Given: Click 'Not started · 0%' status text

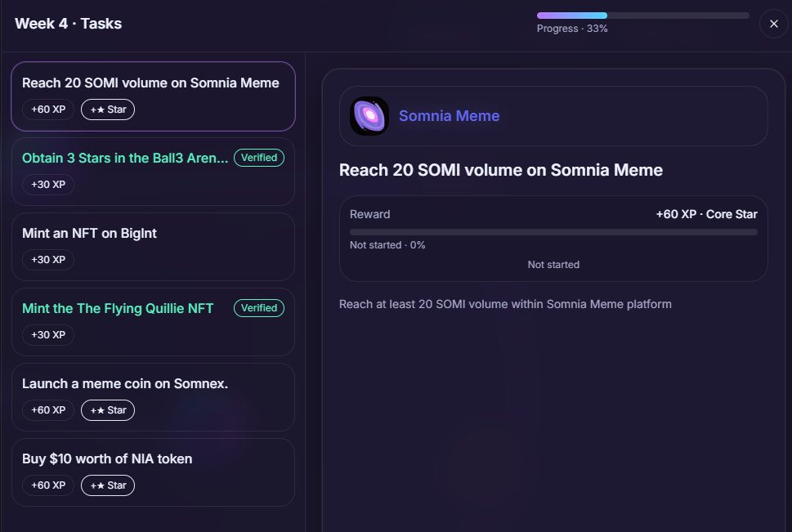Looking at the screenshot, I should coord(387,245).
